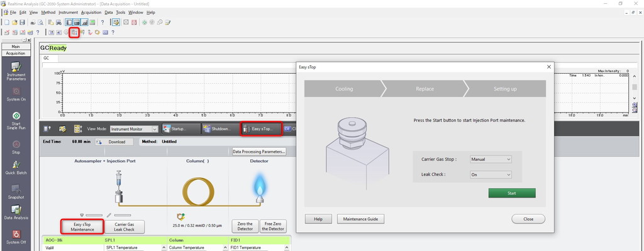Open the Maintenance Guide
This screenshot has height=251, width=644.
coord(360,219)
